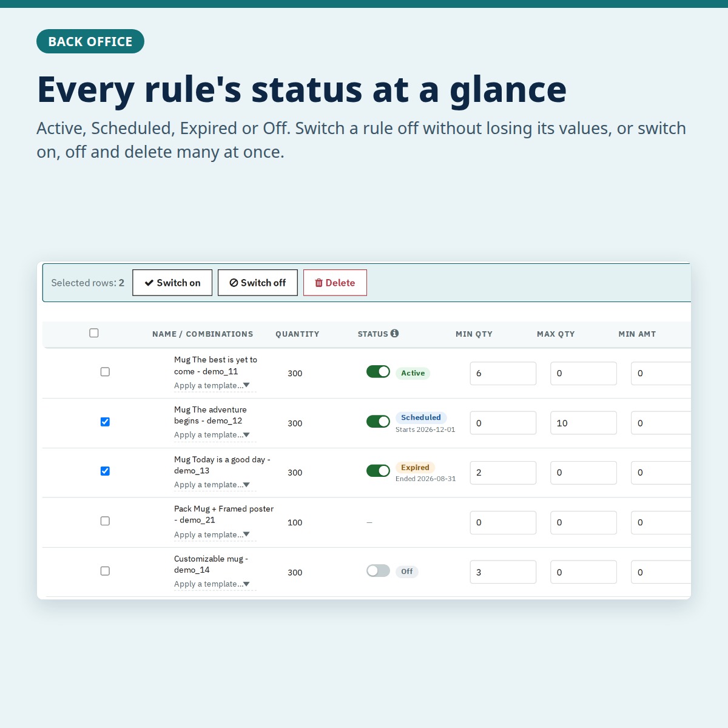Click 'Selected rows: 2' label

tap(88, 283)
